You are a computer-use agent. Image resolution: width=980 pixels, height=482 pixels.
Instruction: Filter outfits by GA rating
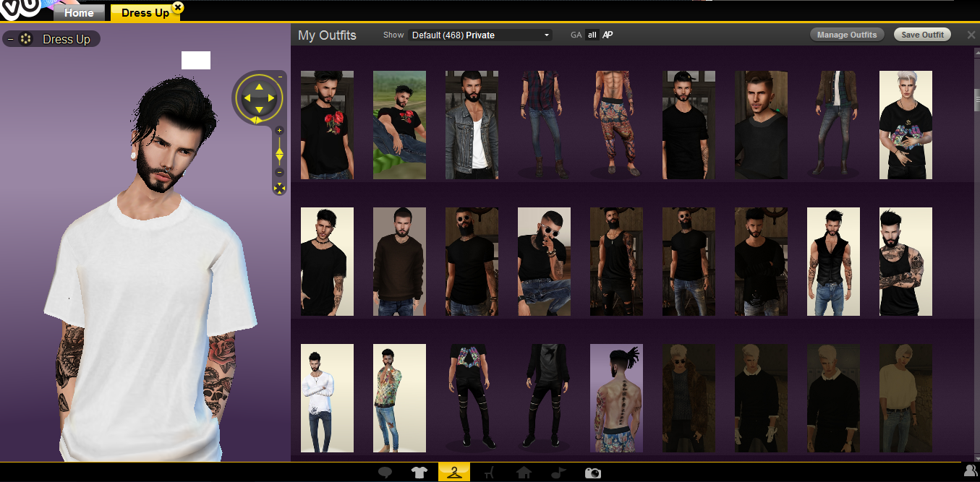(576, 35)
